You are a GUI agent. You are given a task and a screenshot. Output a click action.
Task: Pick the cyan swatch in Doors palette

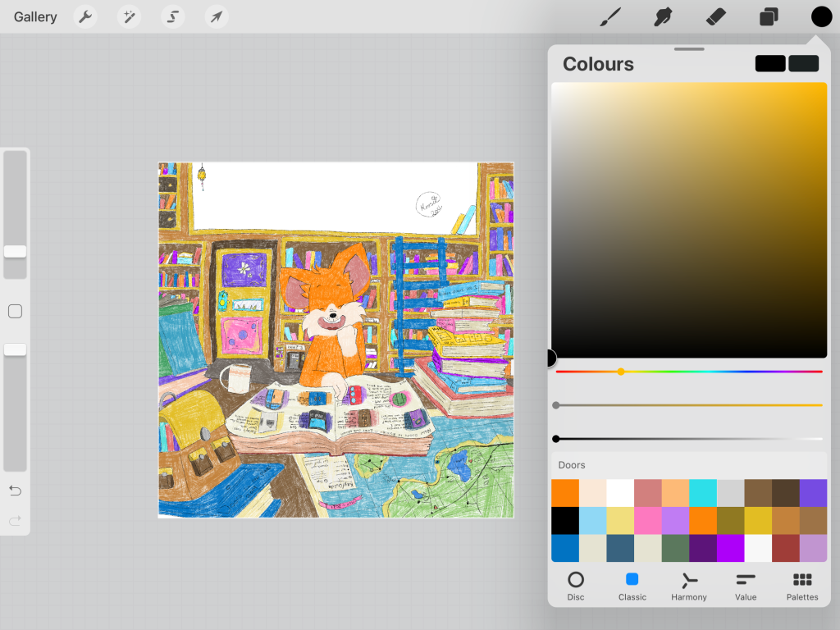coord(703,493)
